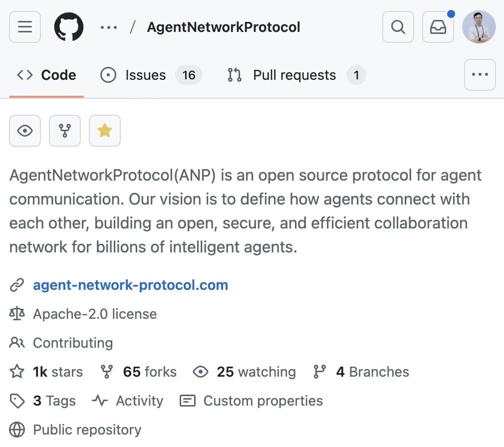Unstar the repository with star button
504x447 pixels.
point(105,131)
